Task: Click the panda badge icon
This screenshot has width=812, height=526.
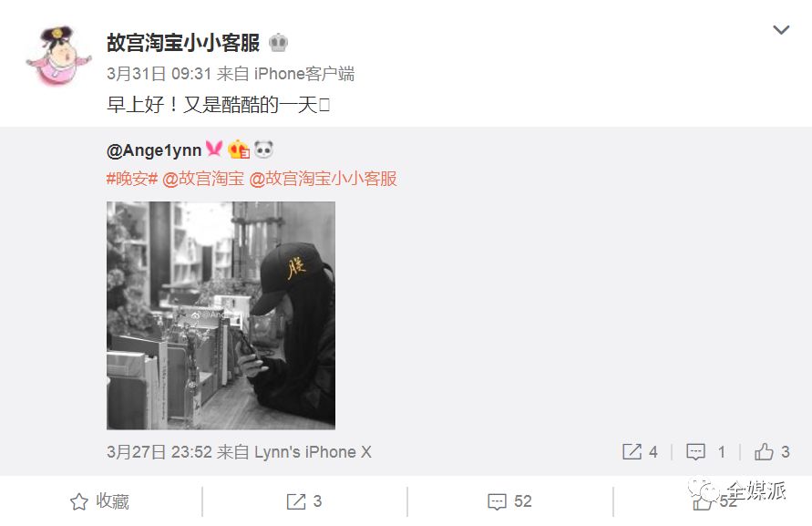Action: click(263, 150)
